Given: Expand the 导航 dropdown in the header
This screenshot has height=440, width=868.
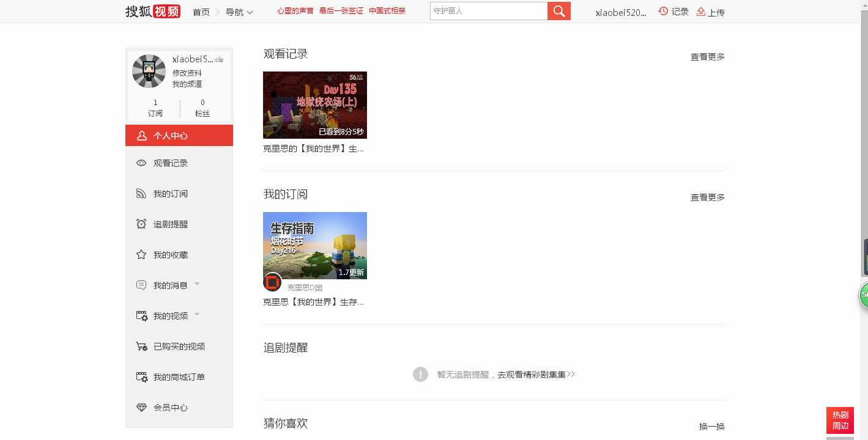Looking at the screenshot, I should [239, 12].
